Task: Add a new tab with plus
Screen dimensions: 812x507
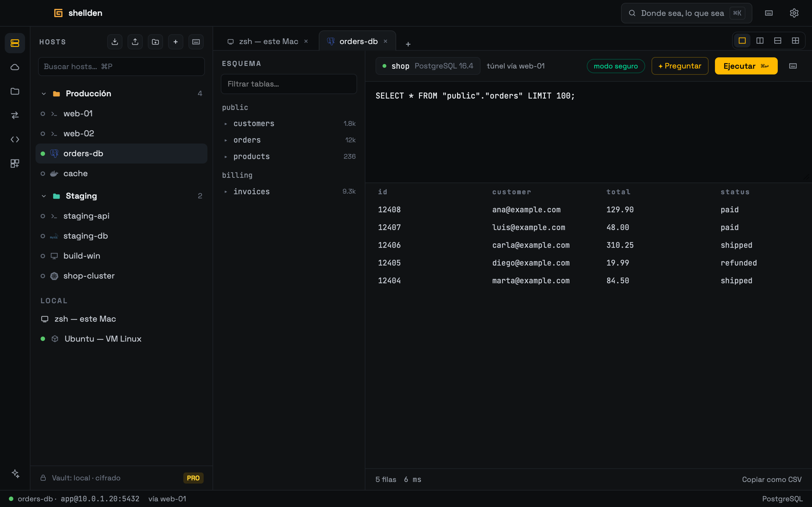Action: (408, 44)
